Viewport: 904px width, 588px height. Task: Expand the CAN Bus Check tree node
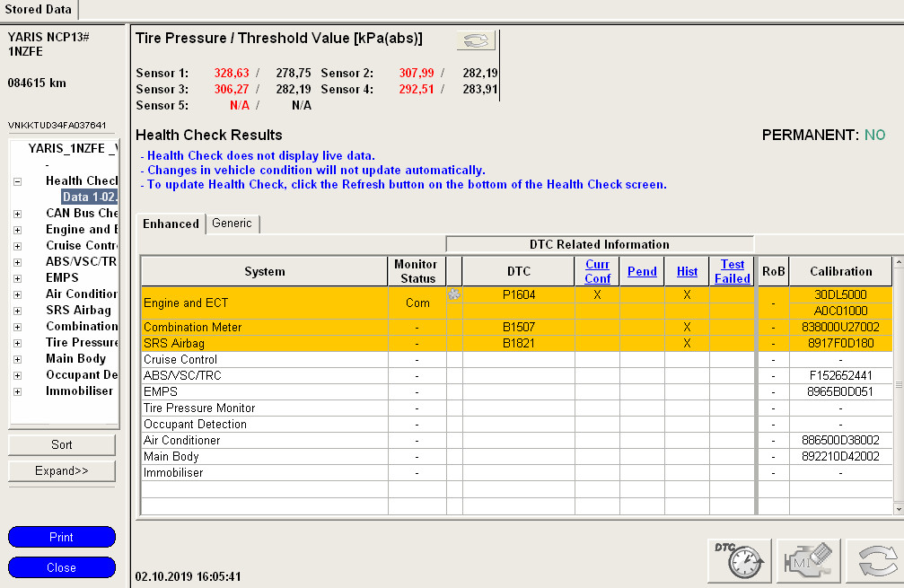(x=18, y=214)
